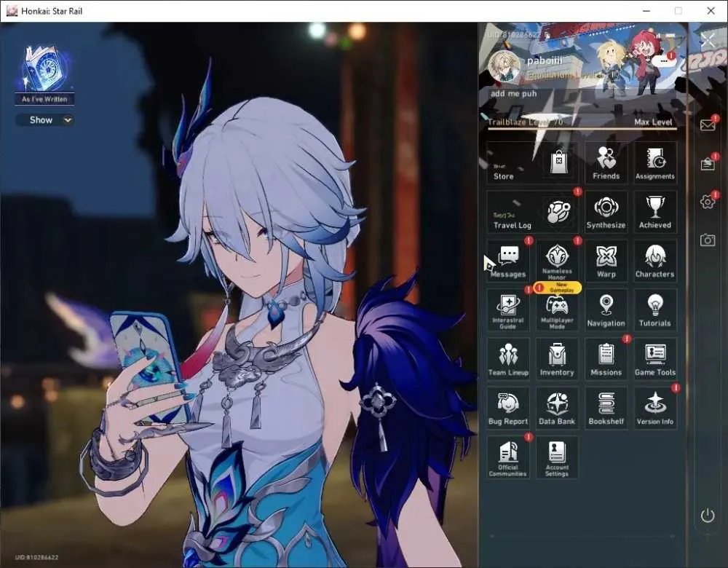
Task: View the Achieved trophies icon
Action: coord(654,212)
